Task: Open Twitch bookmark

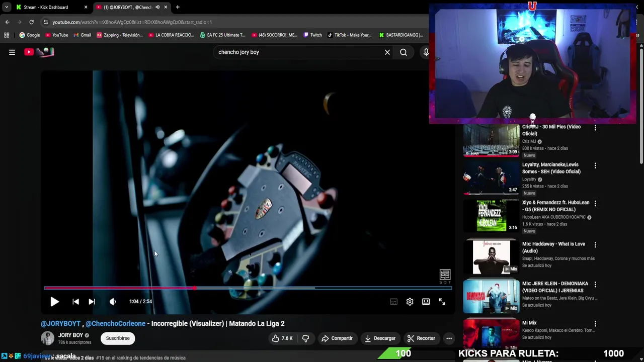Action: click(312, 35)
